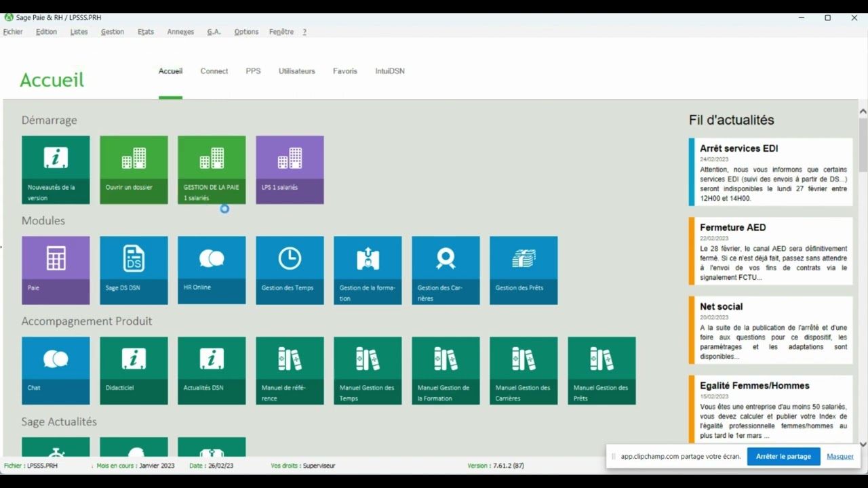Open the Gestion des Temps module
Viewport: 868px width, 488px height.
pos(290,270)
